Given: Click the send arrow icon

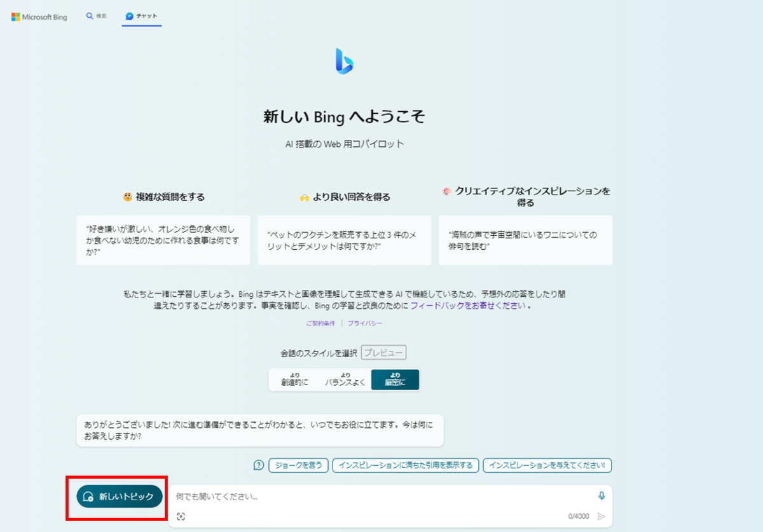Looking at the screenshot, I should point(601,516).
